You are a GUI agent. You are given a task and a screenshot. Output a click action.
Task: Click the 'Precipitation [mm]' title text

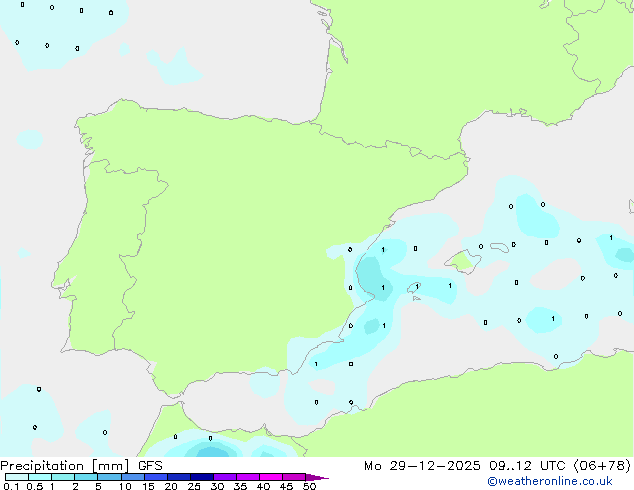(65, 466)
